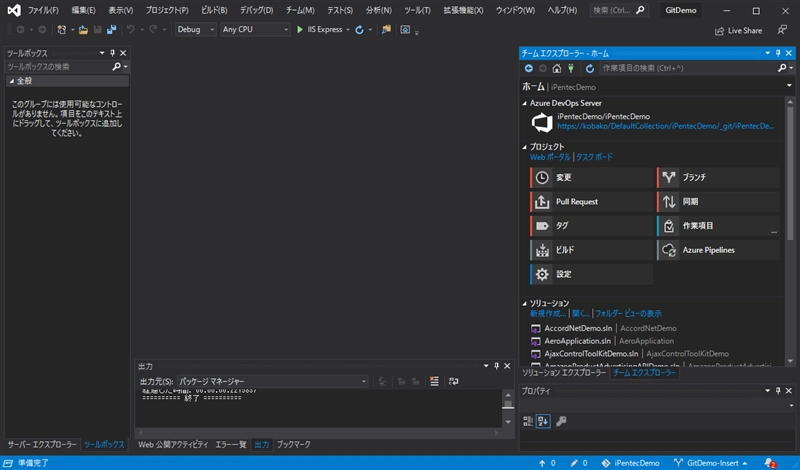Image resolution: width=800 pixels, height=470 pixels.
Task: Toggle auto-hide pin on Team Explorer panel
Action: tap(778, 53)
